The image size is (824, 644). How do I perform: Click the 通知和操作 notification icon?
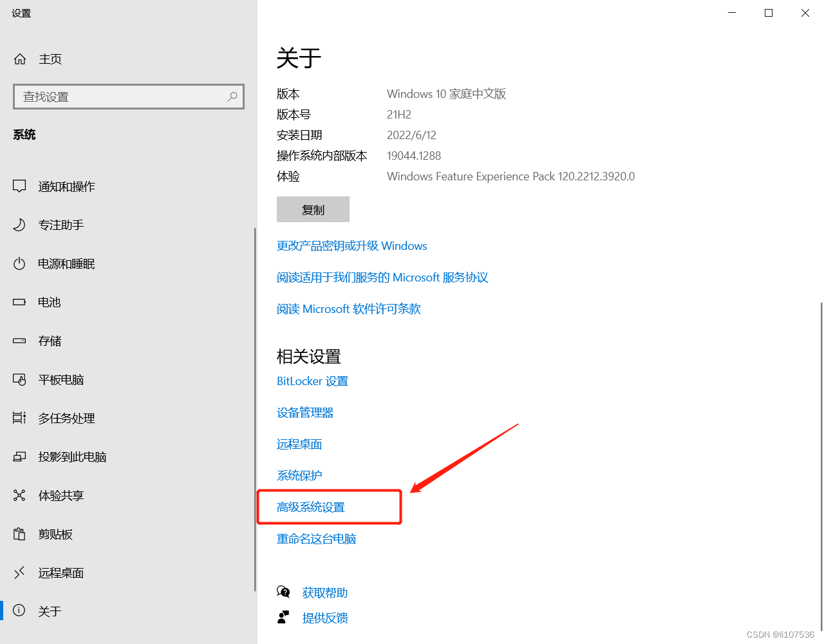tap(19, 187)
